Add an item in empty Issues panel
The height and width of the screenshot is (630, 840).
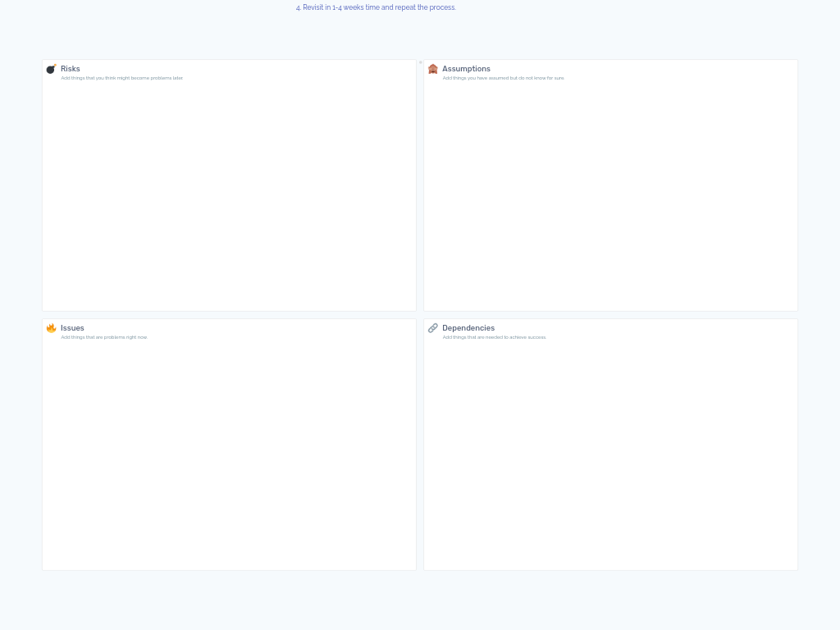(x=230, y=454)
